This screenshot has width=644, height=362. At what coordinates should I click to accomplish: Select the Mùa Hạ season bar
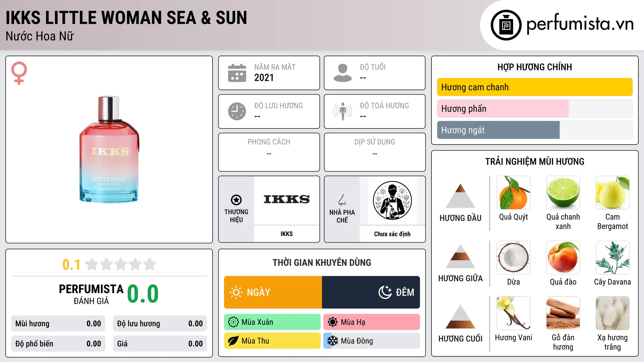click(372, 322)
